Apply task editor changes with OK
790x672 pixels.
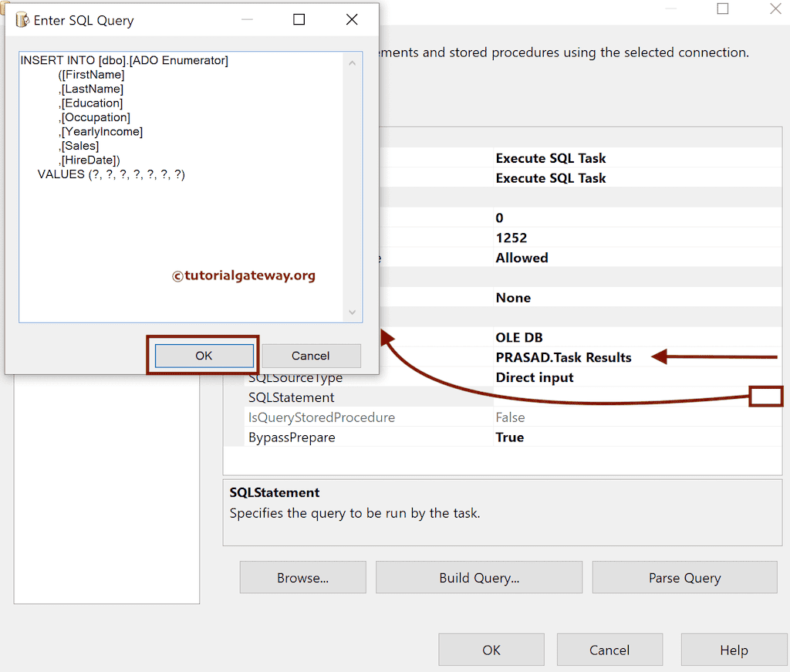(x=491, y=650)
